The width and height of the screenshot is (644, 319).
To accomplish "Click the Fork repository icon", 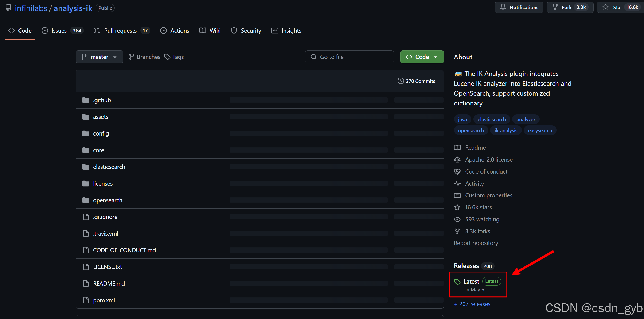I will [555, 7].
